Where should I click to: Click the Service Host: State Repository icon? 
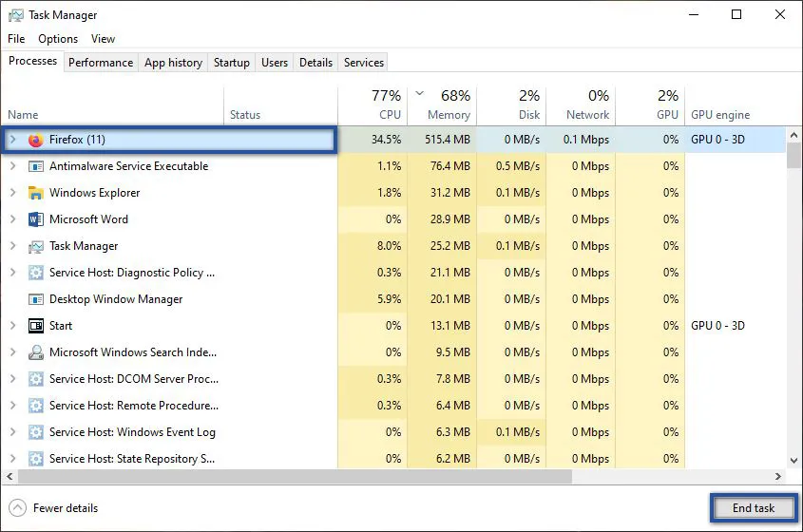click(35, 458)
